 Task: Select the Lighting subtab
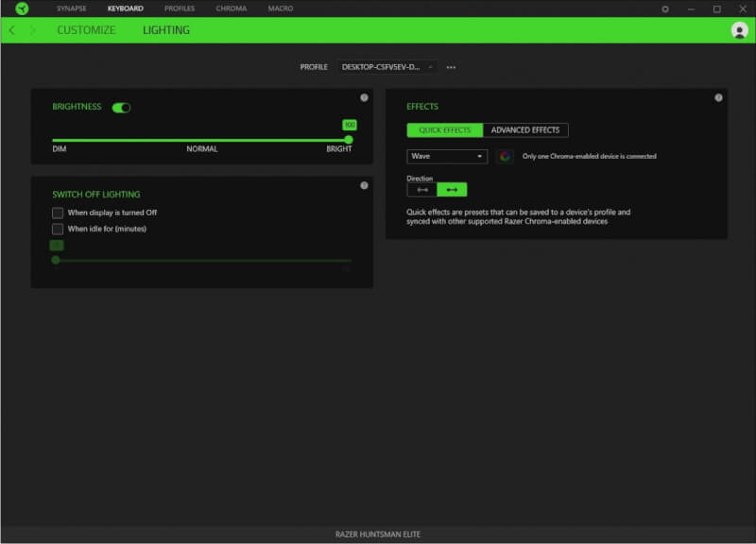(166, 30)
